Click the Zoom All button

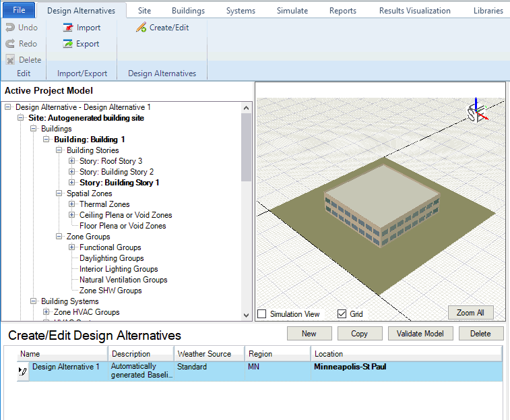click(x=470, y=313)
